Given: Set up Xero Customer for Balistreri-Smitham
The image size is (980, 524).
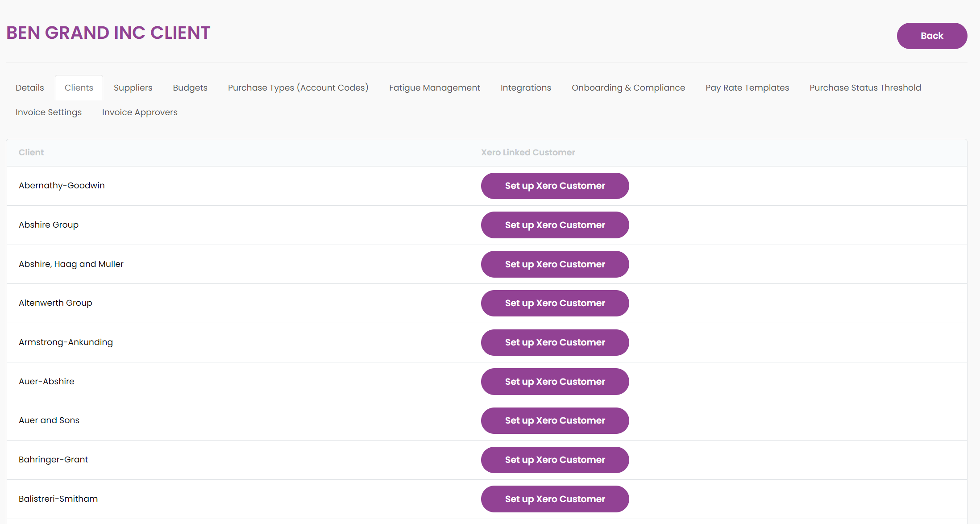Looking at the screenshot, I should tap(555, 499).
